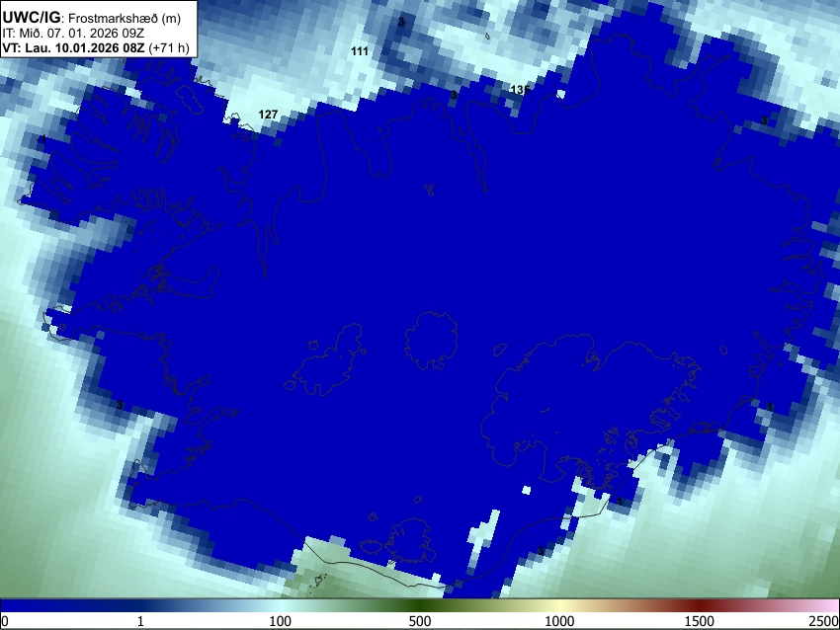Select the 'IT: Mið. 07. 01. 2026 09Z' line
The image size is (840, 630).
73,34
